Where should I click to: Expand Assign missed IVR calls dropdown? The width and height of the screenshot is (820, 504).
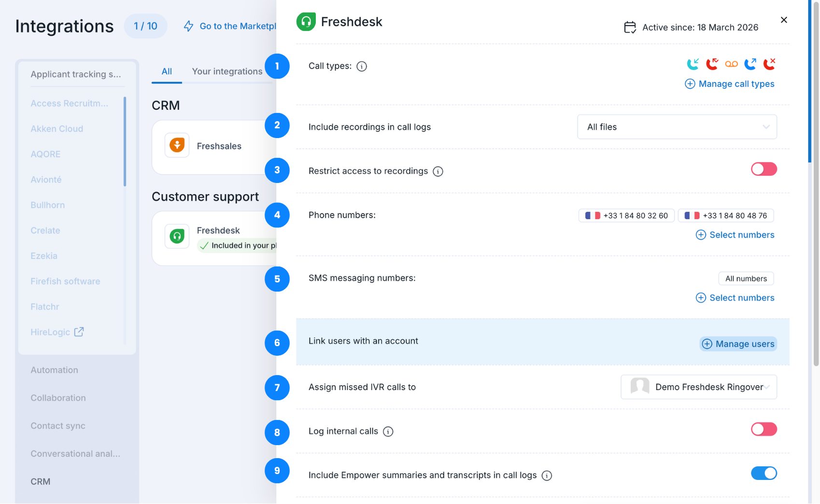pos(698,387)
